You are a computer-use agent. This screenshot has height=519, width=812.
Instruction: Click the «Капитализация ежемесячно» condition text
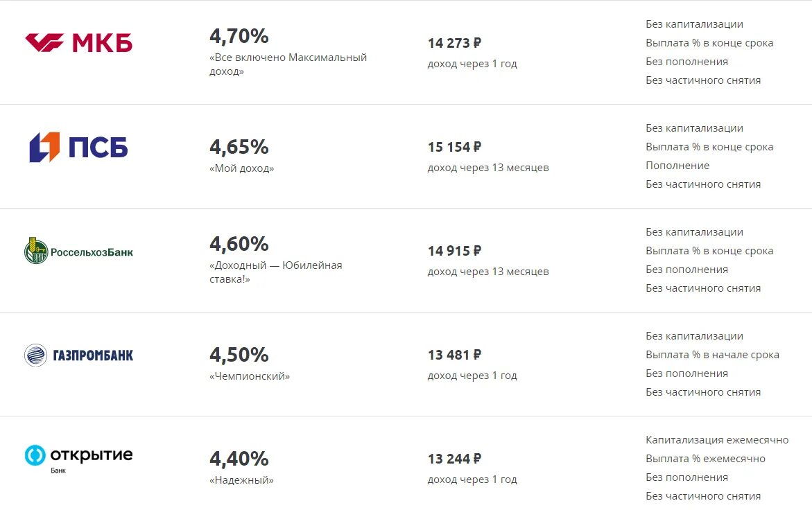717,440
